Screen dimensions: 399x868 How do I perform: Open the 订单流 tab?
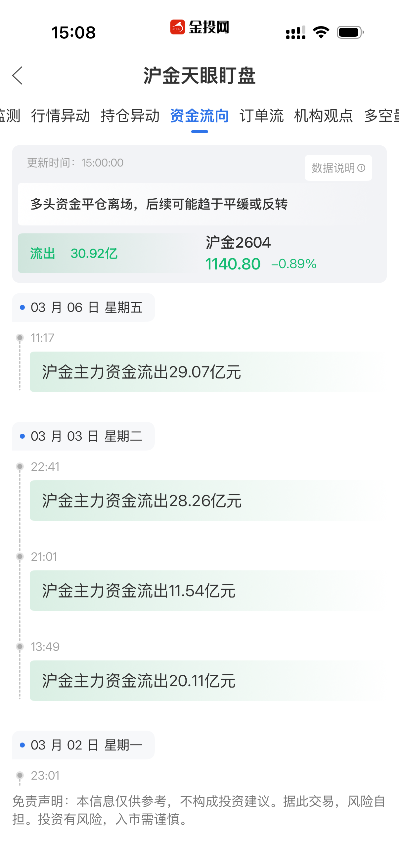(x=261, y=116)
